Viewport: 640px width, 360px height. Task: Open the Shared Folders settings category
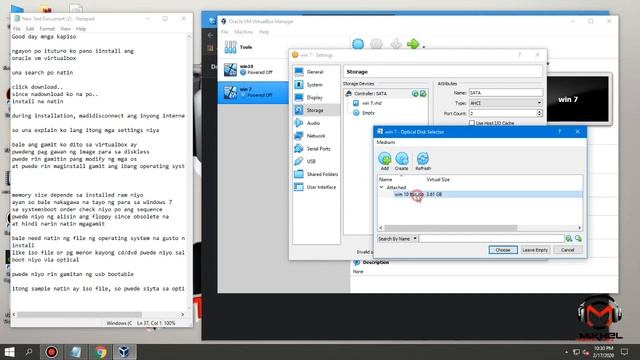316,174
